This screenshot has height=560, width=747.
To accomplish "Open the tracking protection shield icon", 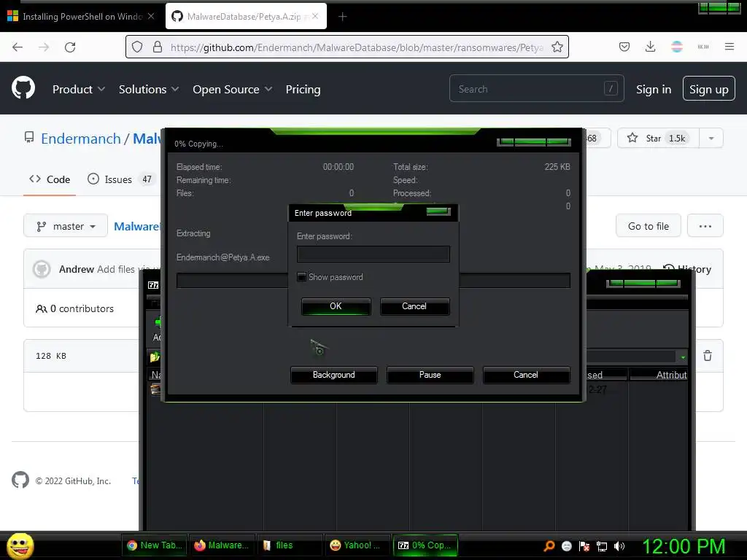I will point(137,47).
